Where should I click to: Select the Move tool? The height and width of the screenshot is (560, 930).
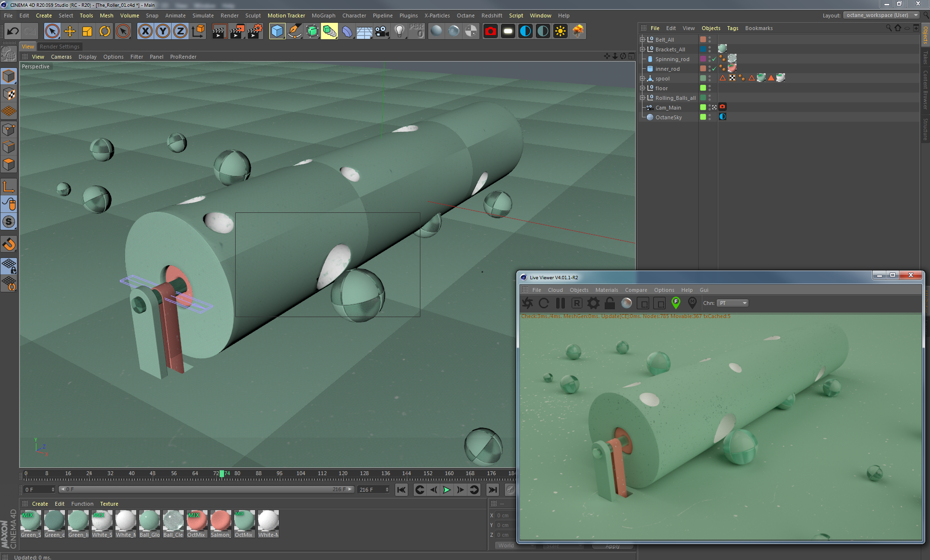tap(69, 31)
